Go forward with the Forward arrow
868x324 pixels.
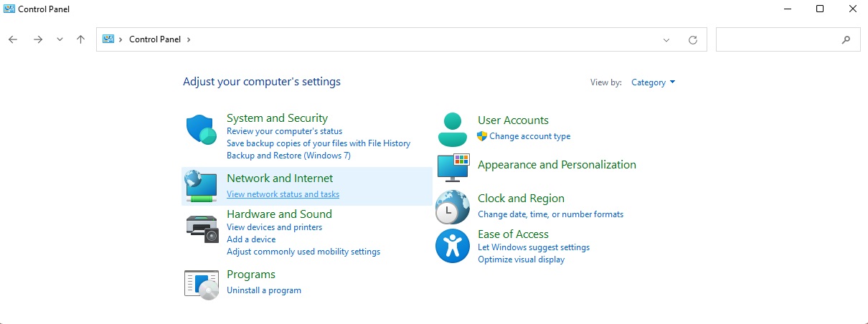[38, 39]
